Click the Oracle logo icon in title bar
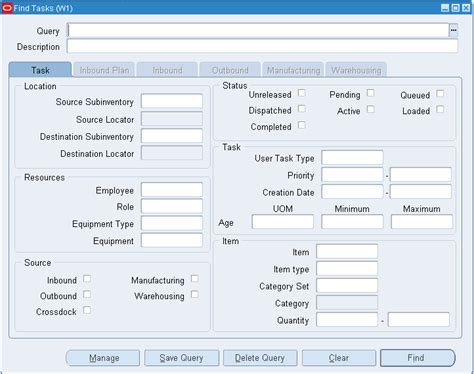474x374 pixels. coord(7,8)
